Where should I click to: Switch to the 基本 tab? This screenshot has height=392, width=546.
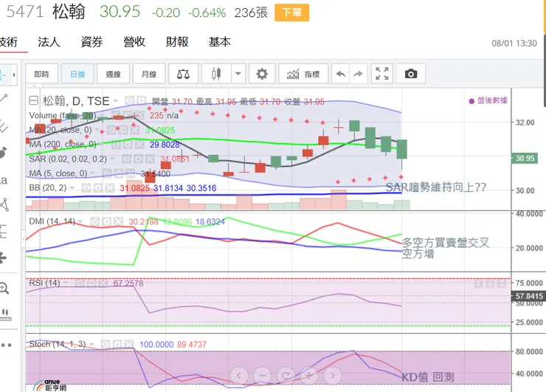tap(219, 42)
